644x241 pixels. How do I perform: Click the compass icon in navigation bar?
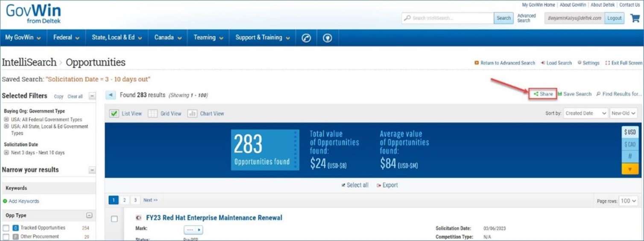point(306,38)
